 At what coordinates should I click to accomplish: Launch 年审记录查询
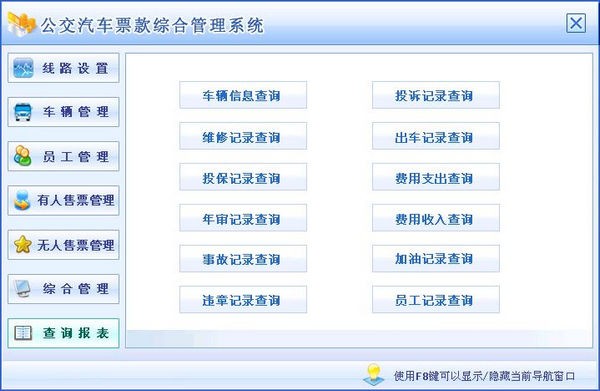(243, 218)
